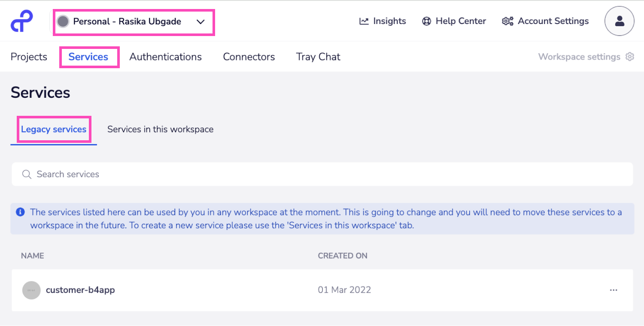644x326 pixels.
Task: Click the search magnifier icon
Action: pos(27,174)
